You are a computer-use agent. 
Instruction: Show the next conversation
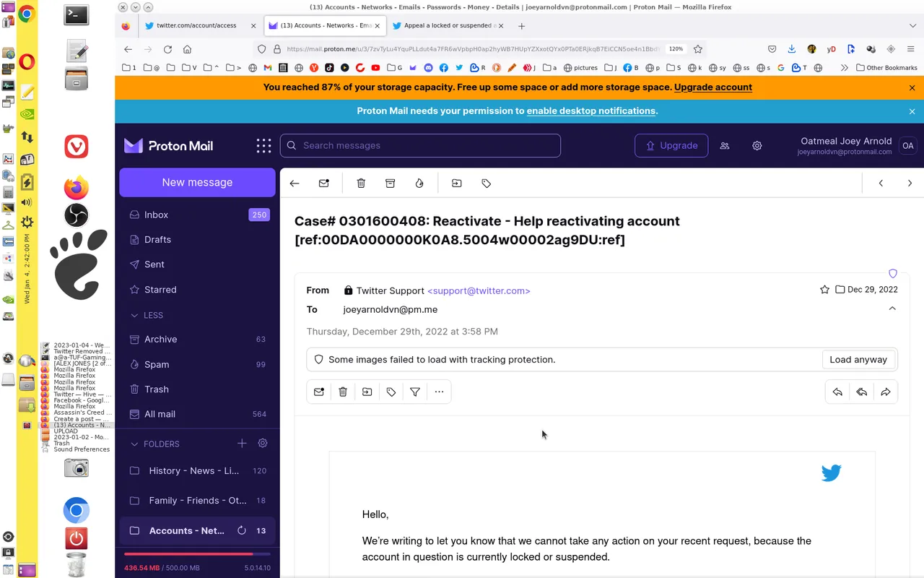pyautogui.click(x=910, y=184)
